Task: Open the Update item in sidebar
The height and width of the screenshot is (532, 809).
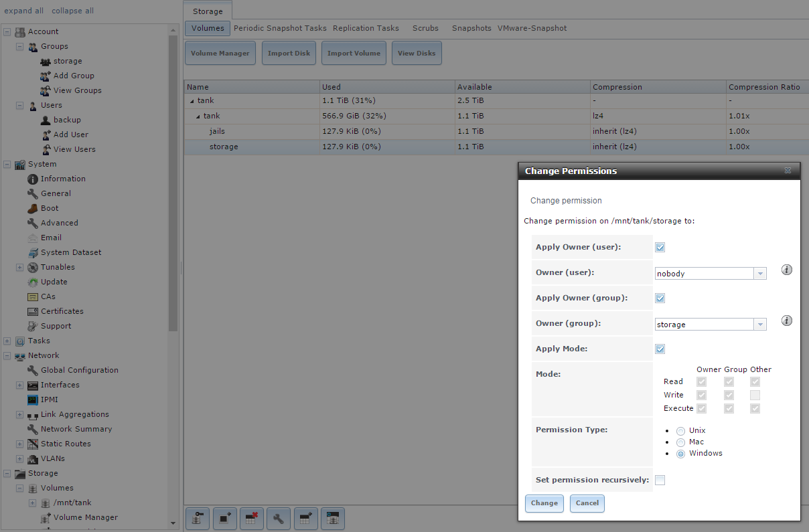Action: [x=54, y=282]
